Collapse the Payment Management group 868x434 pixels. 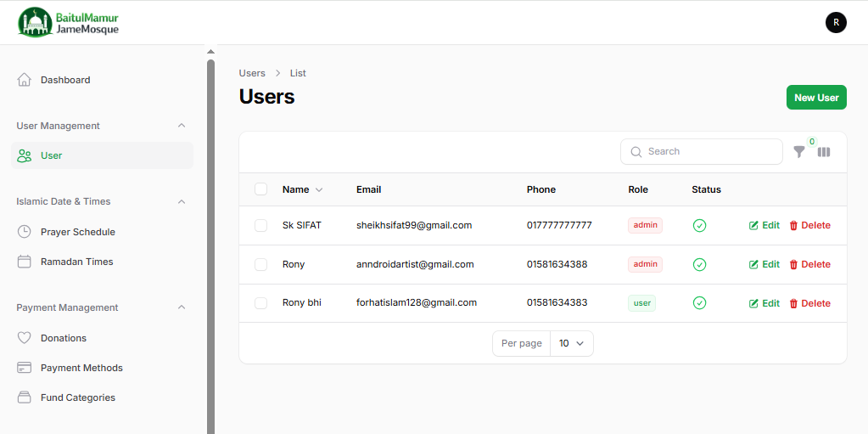tap(181, 307)
